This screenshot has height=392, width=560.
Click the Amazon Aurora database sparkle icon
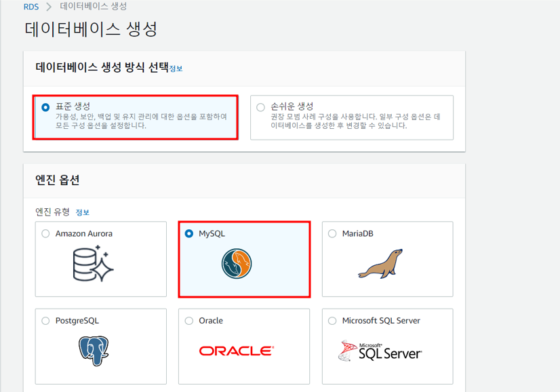point(93,264)
